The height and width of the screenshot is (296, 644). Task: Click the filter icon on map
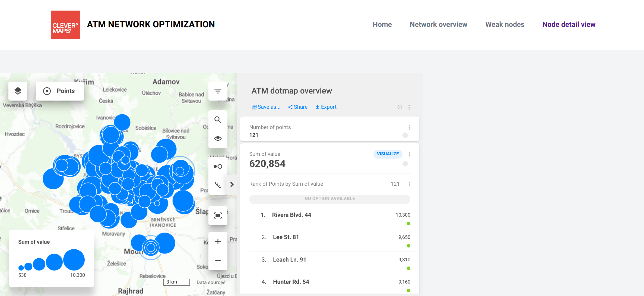(x=218, y=91)
